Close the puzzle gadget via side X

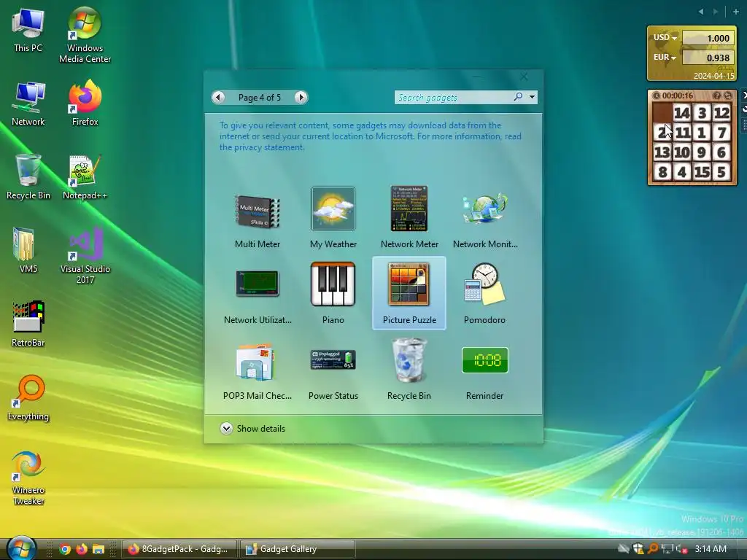(x=743, y=96)
